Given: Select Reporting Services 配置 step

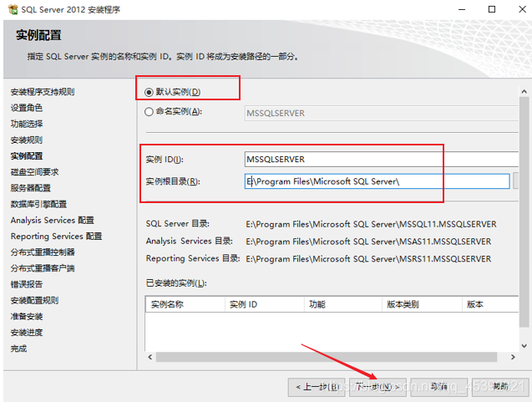Looking at the screenshot, I should click(x=56, y=236).
